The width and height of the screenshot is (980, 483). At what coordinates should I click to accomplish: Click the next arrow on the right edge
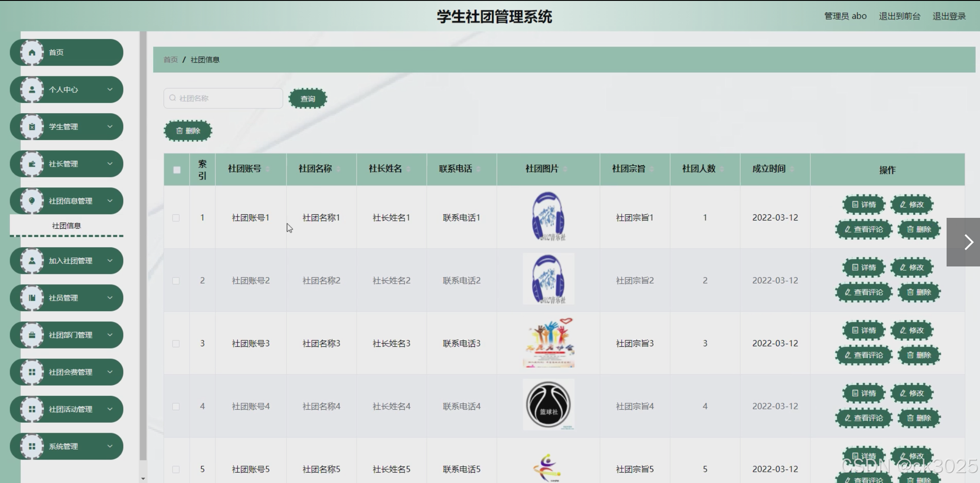(x=968, y=242)
